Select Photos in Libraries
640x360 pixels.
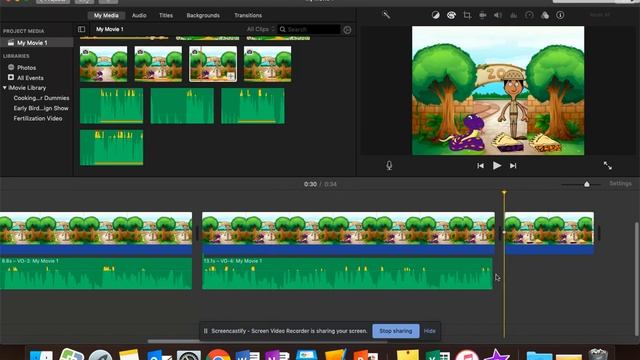point(27,67)
